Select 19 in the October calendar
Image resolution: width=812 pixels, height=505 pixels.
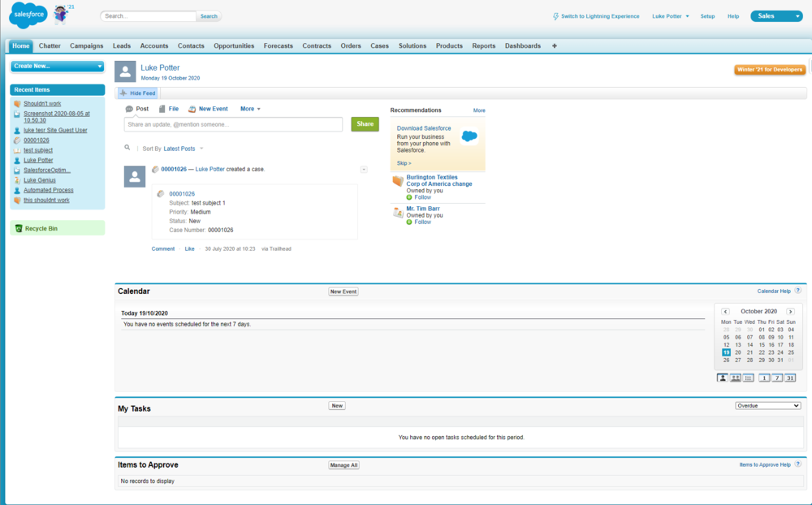coord(726,352)
